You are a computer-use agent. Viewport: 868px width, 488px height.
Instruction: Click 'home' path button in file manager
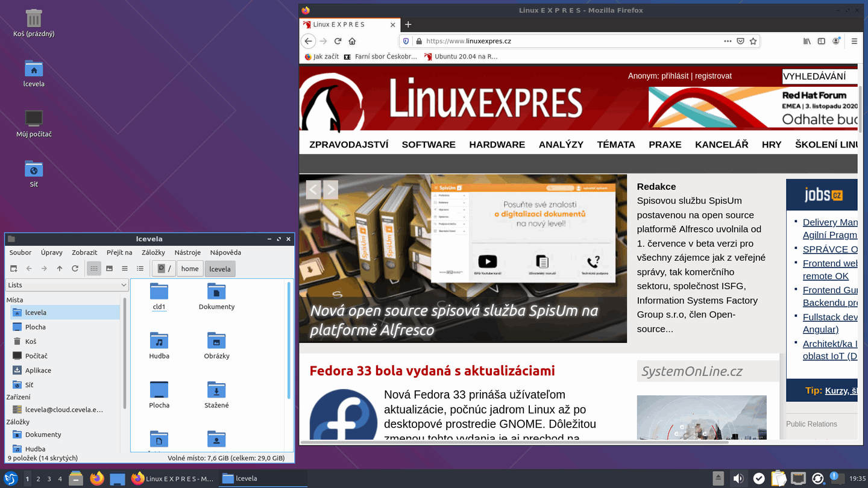[190, 269]
